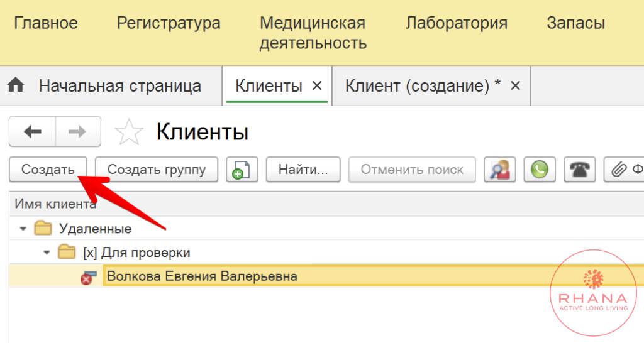The image size is (644, 343).
Task: Select Волкова Евгения Валерьевна row
Action: 326,276
